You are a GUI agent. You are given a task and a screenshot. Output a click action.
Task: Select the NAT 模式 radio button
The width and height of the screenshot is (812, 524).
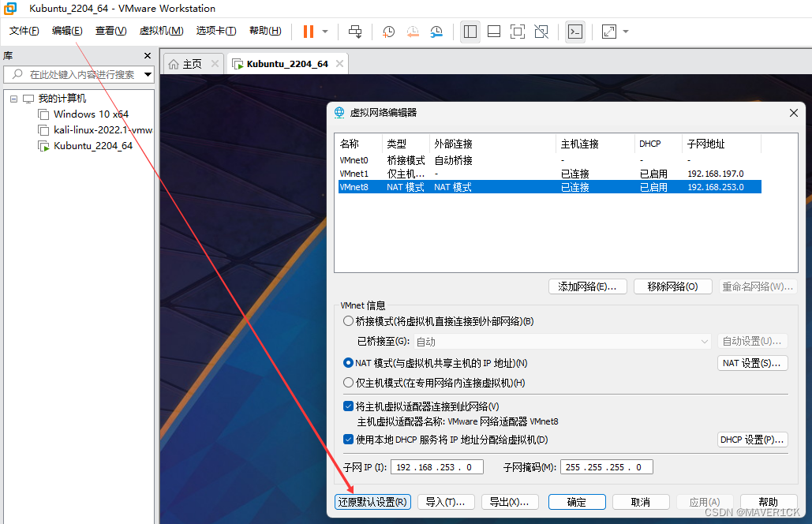coord(348,362)
